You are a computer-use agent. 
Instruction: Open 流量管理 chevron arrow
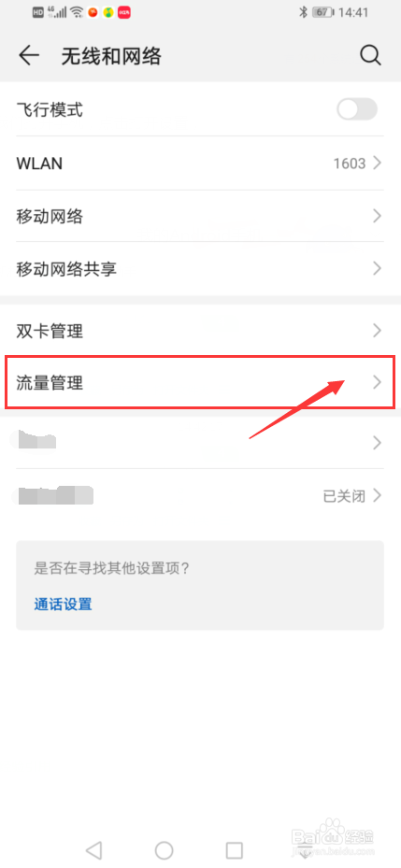378,382
